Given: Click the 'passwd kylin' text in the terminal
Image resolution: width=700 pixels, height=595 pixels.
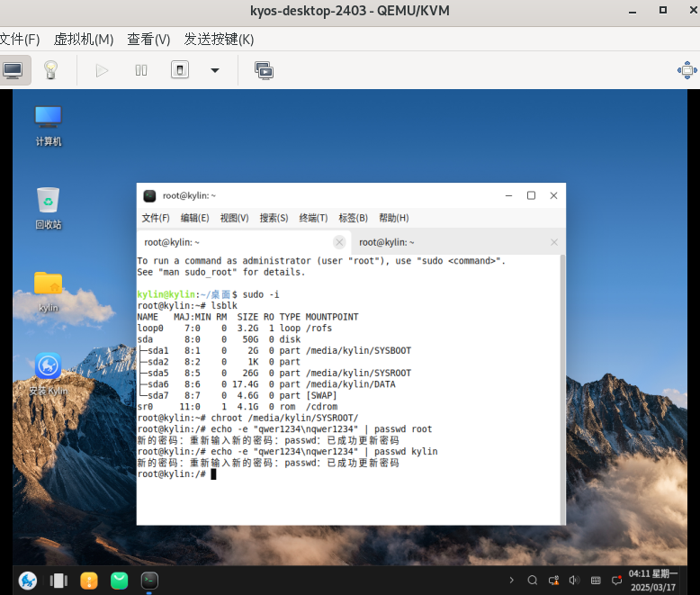Looking at the screenshot, I should 406,452.
